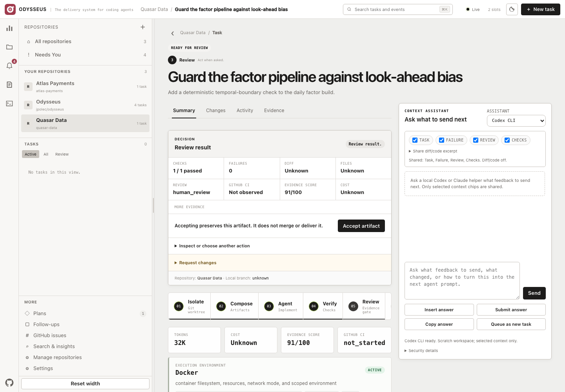Viewport: 565px width, 392px height.
Task: Click the Verify Checks pipeline step
Action: (323, 306)
